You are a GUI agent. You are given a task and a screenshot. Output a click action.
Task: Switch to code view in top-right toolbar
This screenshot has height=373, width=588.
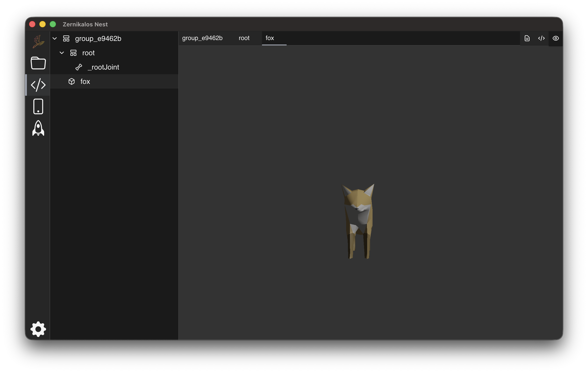coord(541,38)
